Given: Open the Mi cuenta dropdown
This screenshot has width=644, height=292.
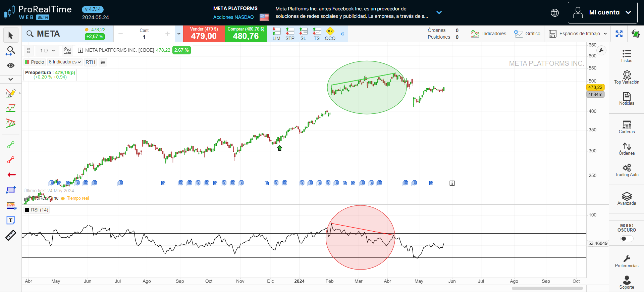Looking at the screenshot, I should pos(602,12).
